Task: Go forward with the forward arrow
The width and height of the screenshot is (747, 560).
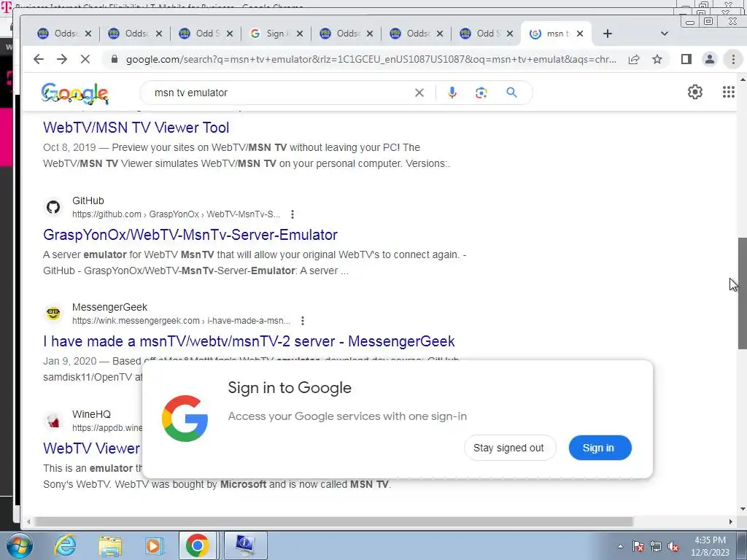Action: coord(62,59)
